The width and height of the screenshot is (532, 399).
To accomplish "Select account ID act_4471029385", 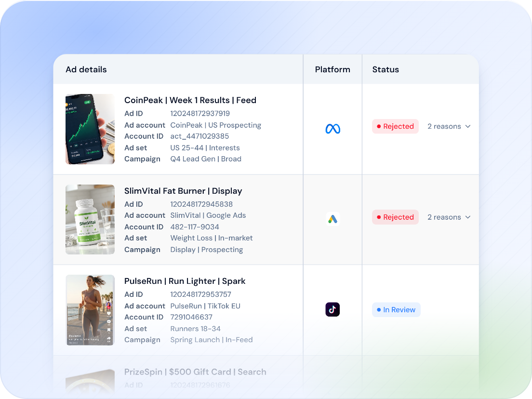I will [x=199, y=136].
